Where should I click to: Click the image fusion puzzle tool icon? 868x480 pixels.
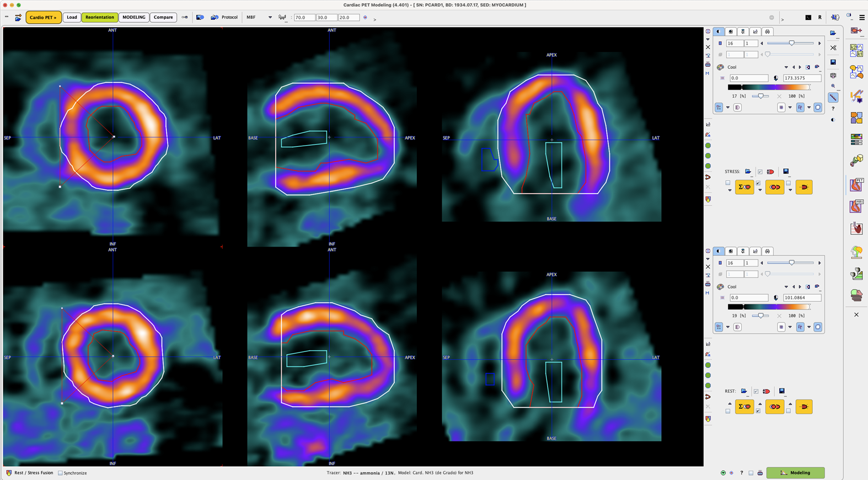[x=856, y=118]
